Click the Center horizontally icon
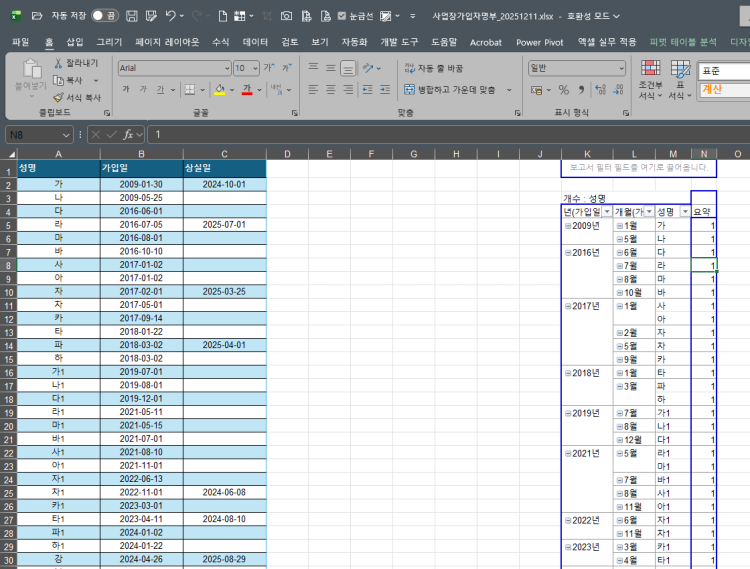The width and height of the screenshot is (750, 569). (331, 89)
